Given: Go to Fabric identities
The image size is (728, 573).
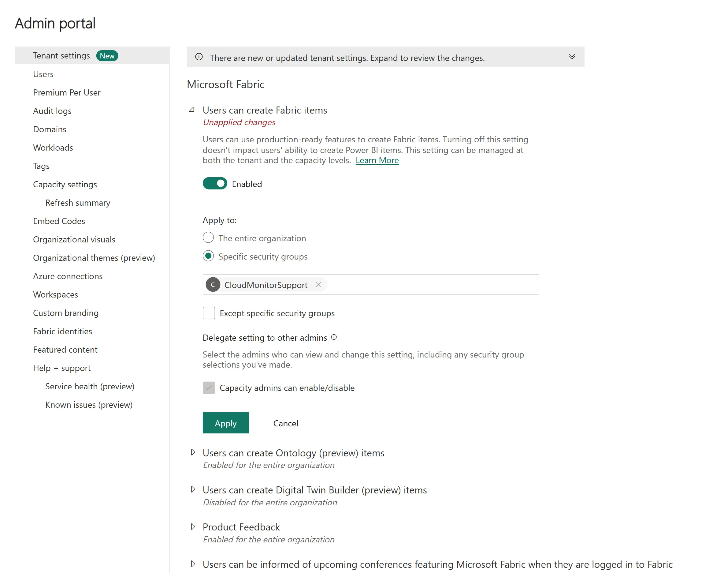Looking at the screenshot, I should point(63,331).
